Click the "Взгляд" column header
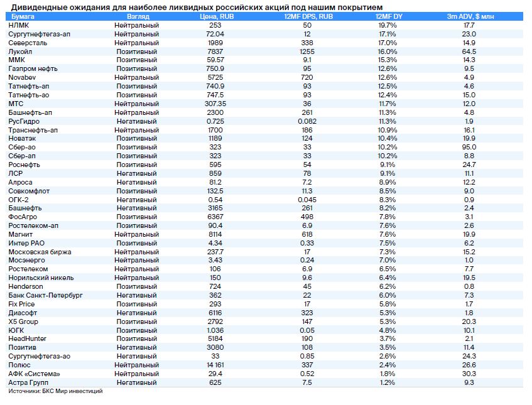This screenshot has width=532, height=405. tap(138, 16)
